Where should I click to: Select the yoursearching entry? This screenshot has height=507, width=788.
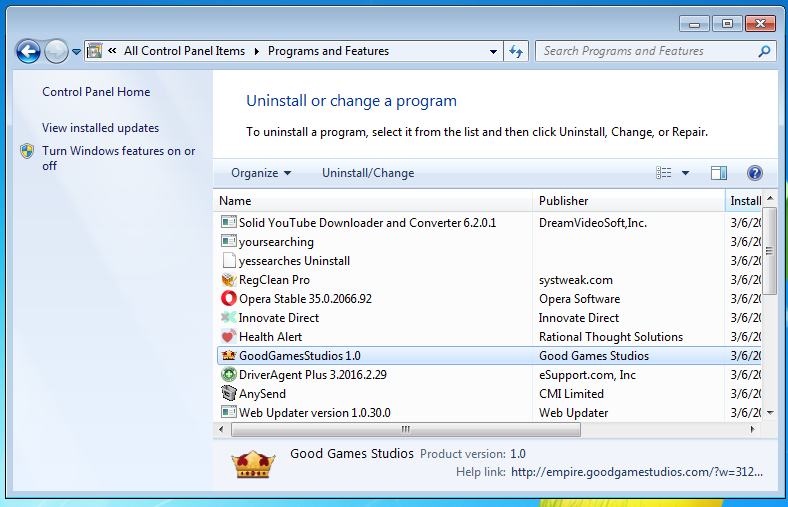click(276, 242)
